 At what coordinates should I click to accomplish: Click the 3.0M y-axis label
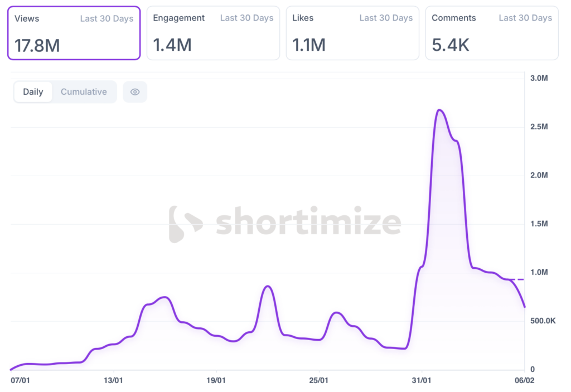pos(539,78)
